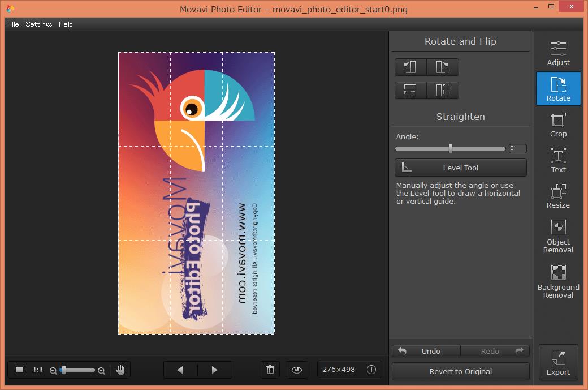Go to the next image

(215, 370)
